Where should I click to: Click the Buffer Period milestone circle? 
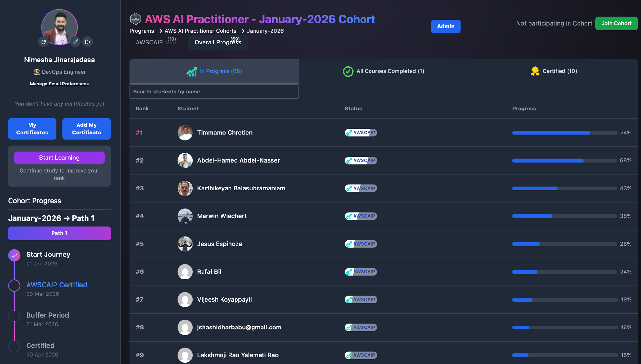pos(14,316)
